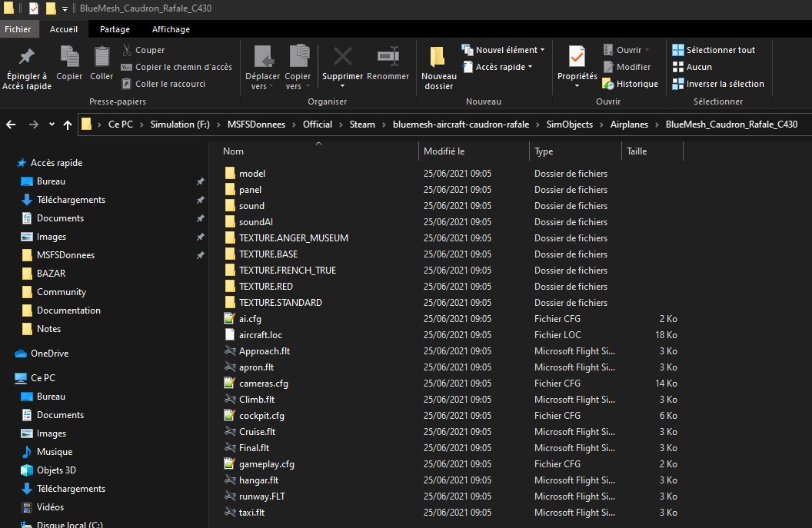Open the recent locations dropdown arrow
The height and width of the screenshot is (528, 812).
pyautogui.click(x=52, y=125)
